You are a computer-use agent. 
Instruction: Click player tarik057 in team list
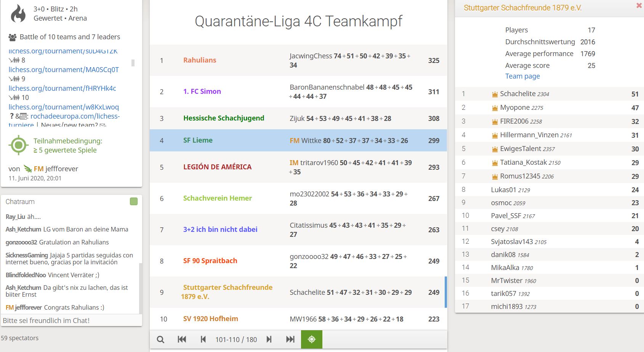pyautogui.click(x=503, y=294)
